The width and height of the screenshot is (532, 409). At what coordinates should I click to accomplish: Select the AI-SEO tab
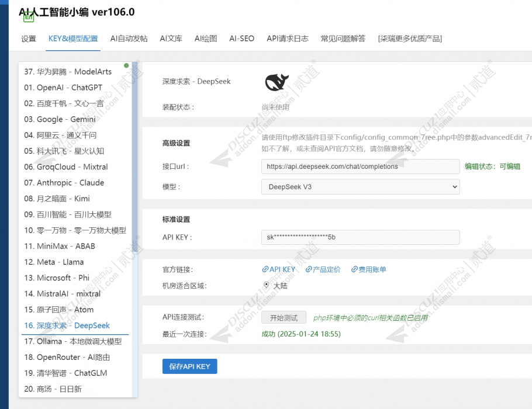(x=241, y=39)
